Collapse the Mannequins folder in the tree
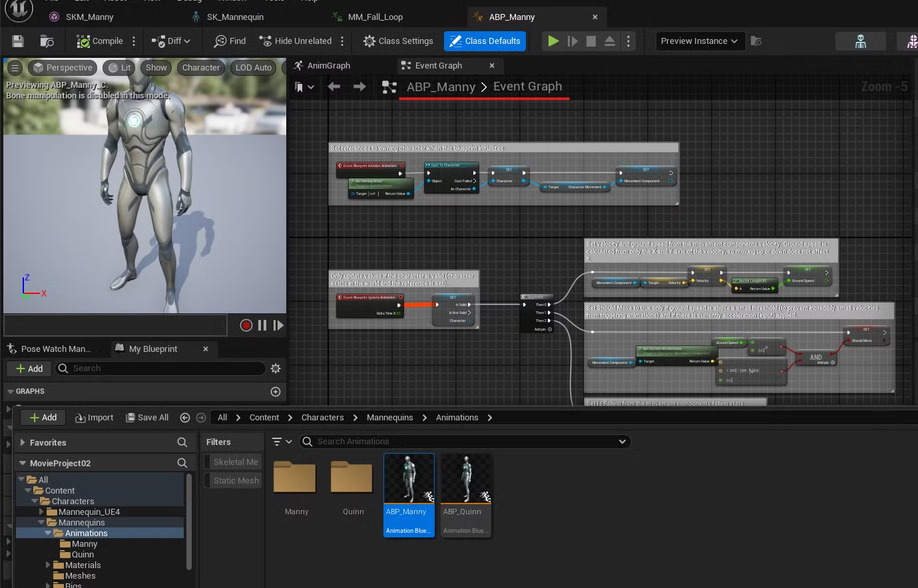This screenshot has height=588, width=918. click(41, 523)
